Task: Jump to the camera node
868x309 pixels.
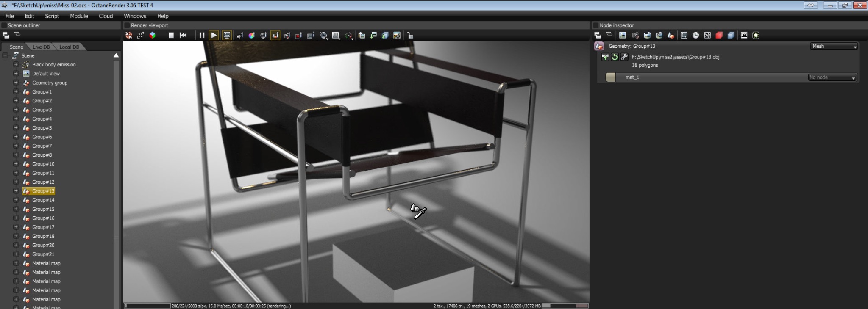Action: coord(635,35)
